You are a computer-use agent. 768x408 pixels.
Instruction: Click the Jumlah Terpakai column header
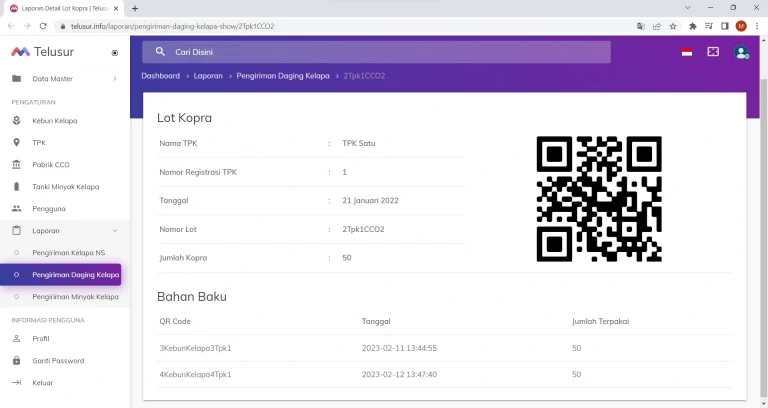coord(600,321)
